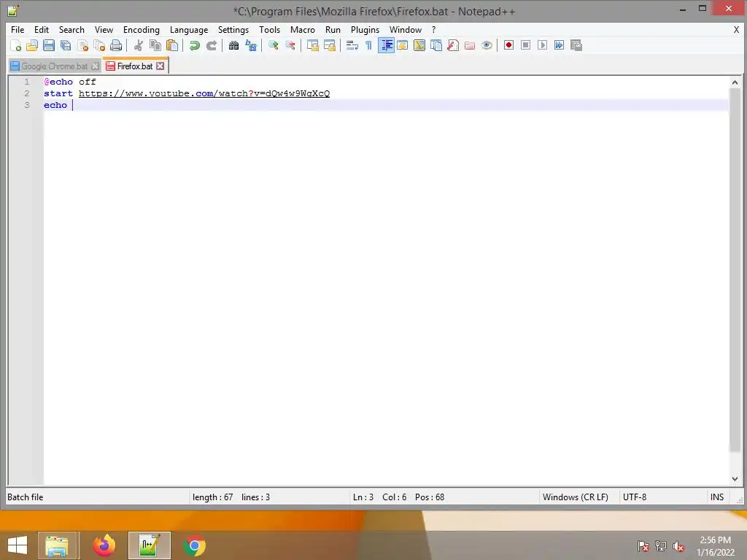Screen dimensions: 747x560
Task: Toggle synchronize vertical scrolling icon
Action: click(312, 45)
